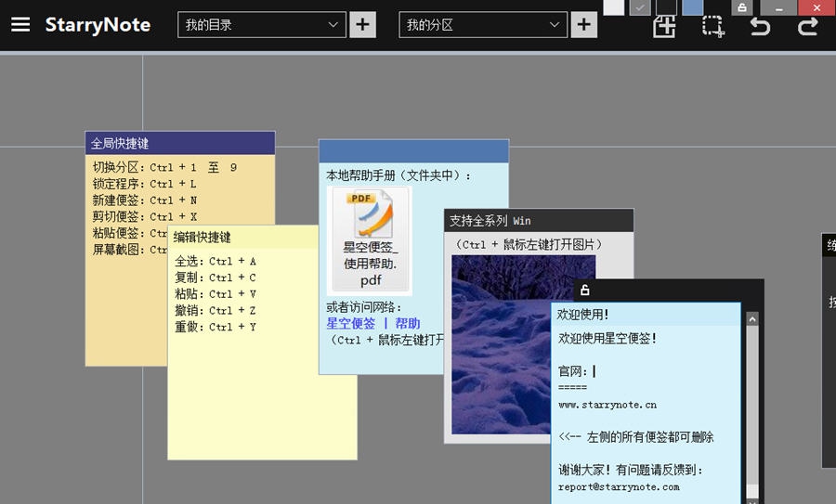Click the line 重做: Ctrl + Y
The image size is (836, 504).
coord(216,327)
